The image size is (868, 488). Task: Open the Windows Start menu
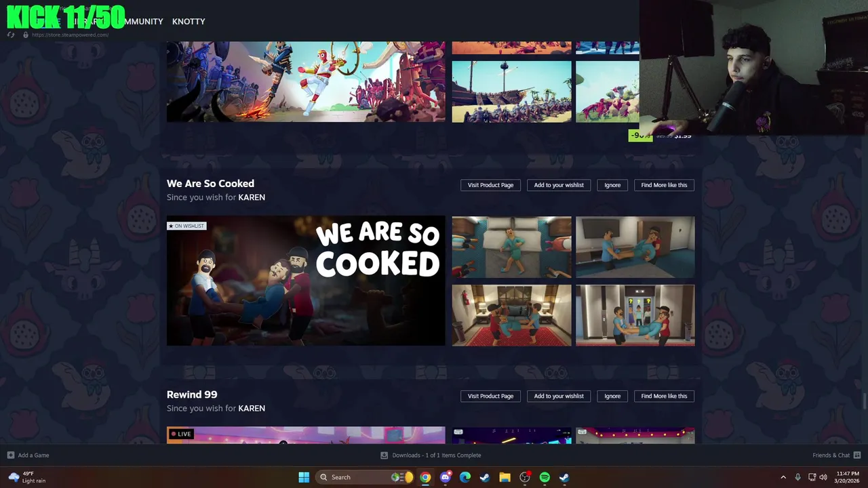click(304, 477)
